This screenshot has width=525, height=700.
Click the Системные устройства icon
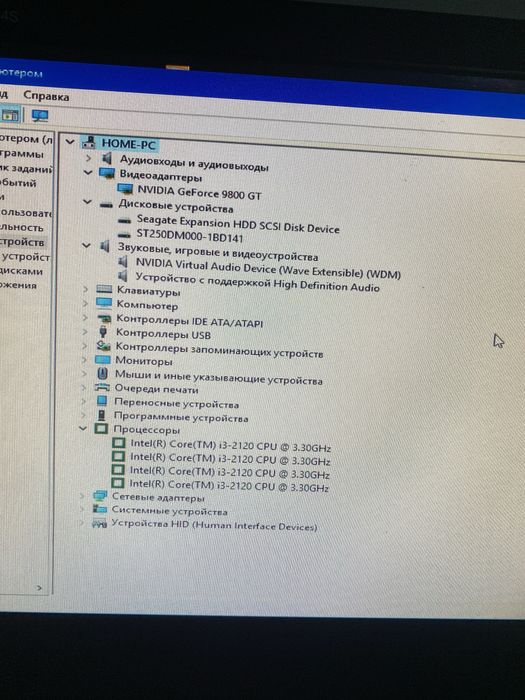[100, 509]
